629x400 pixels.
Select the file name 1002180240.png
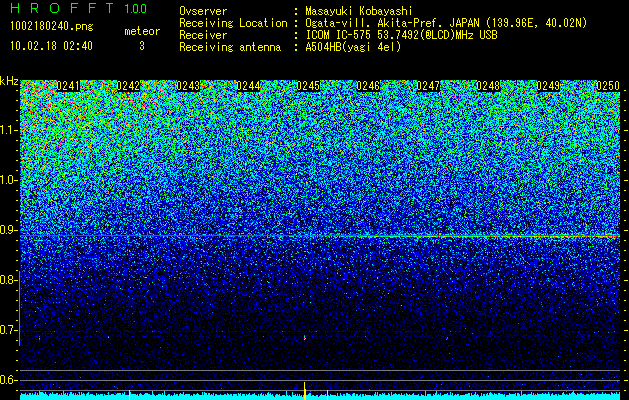[x=52, y=27]
